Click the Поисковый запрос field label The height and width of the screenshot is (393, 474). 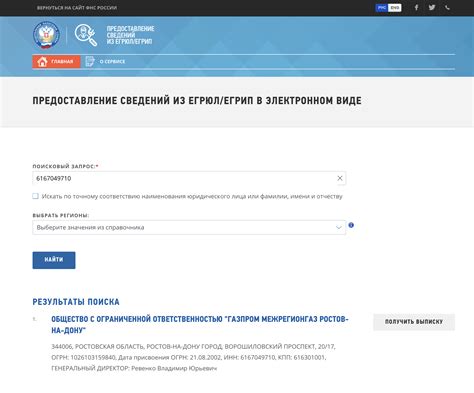(x=65, y=166)
